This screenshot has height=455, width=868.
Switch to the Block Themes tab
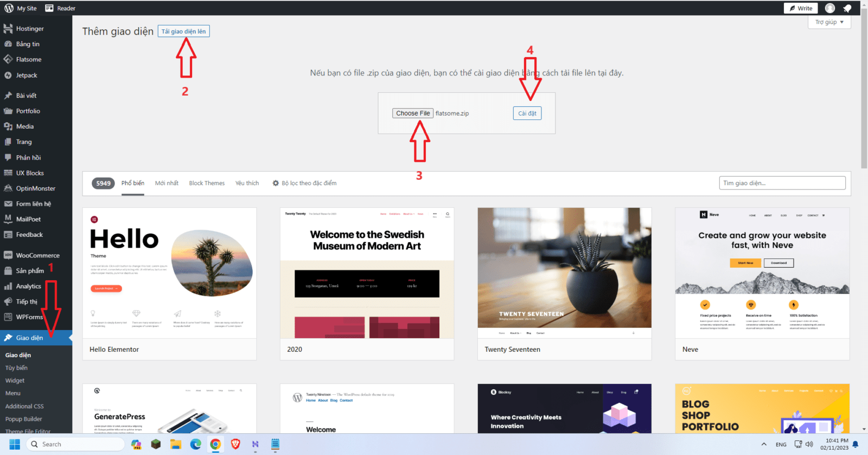point(207,184)
